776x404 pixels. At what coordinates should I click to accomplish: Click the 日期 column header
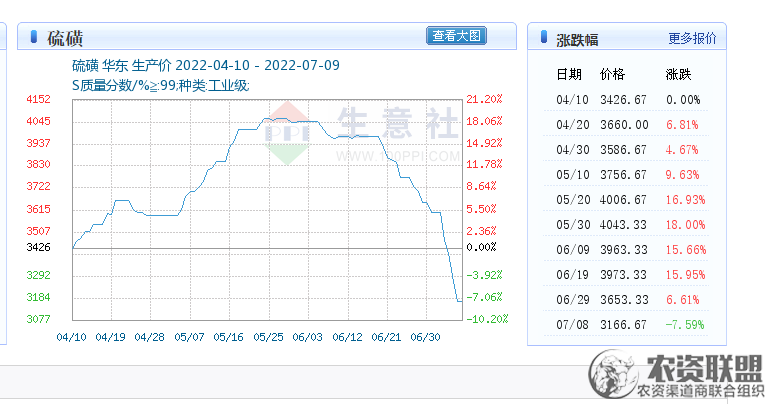pyautogui.click(x=569, y=75)
